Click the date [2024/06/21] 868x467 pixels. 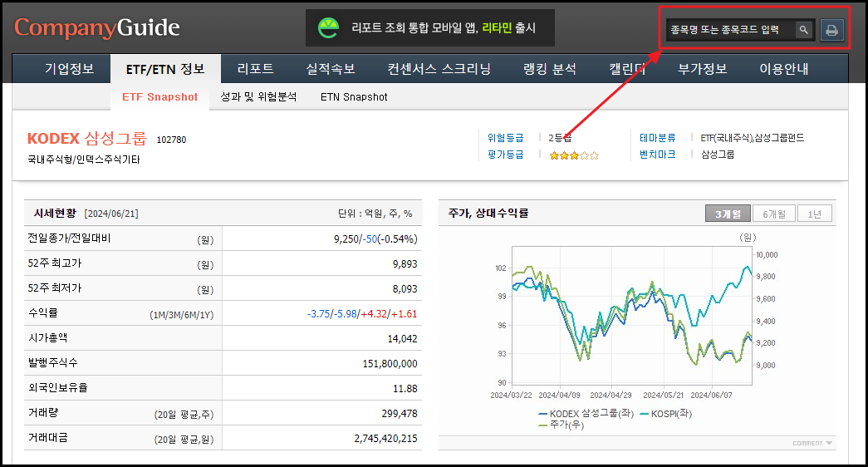(111, 214)
